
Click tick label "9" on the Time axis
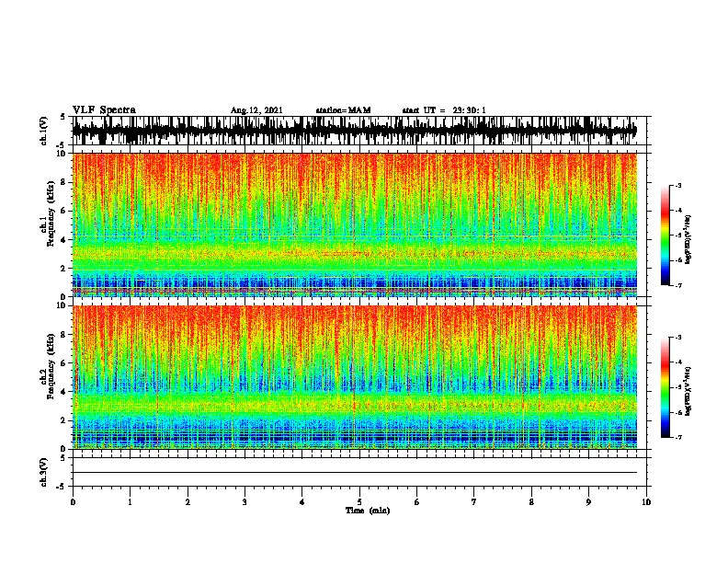(x=588, y=502)
